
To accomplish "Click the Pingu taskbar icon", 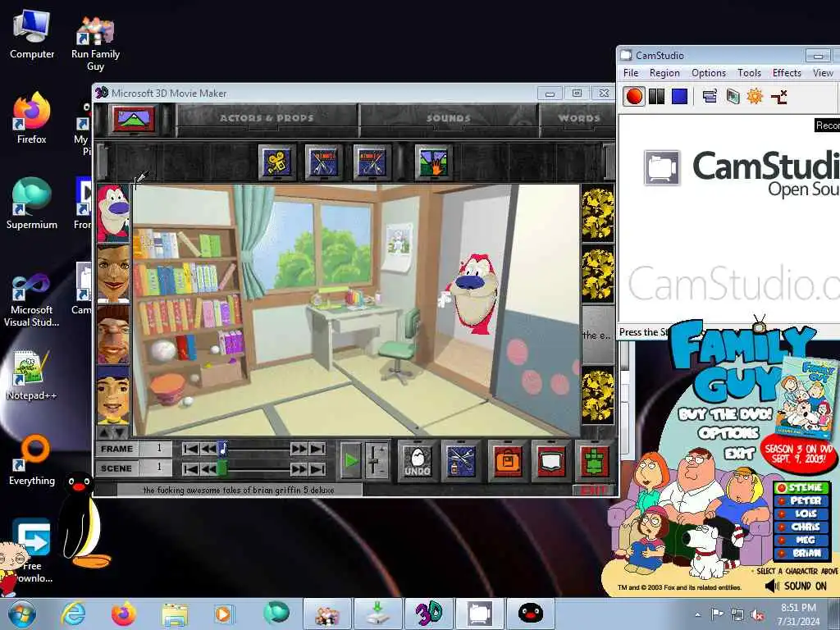I will (x=531, y=614).
